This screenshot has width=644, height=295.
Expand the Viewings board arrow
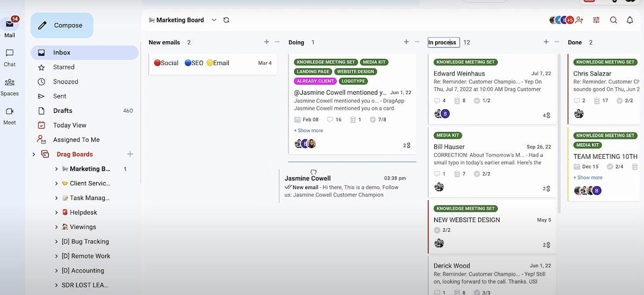pos(56,227)
